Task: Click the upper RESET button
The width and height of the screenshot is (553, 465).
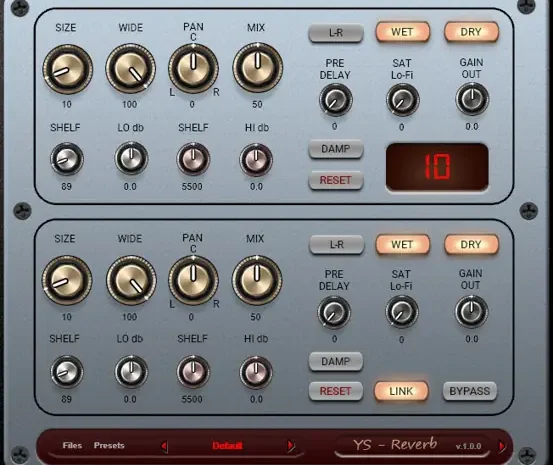Action: click(335, 180)
